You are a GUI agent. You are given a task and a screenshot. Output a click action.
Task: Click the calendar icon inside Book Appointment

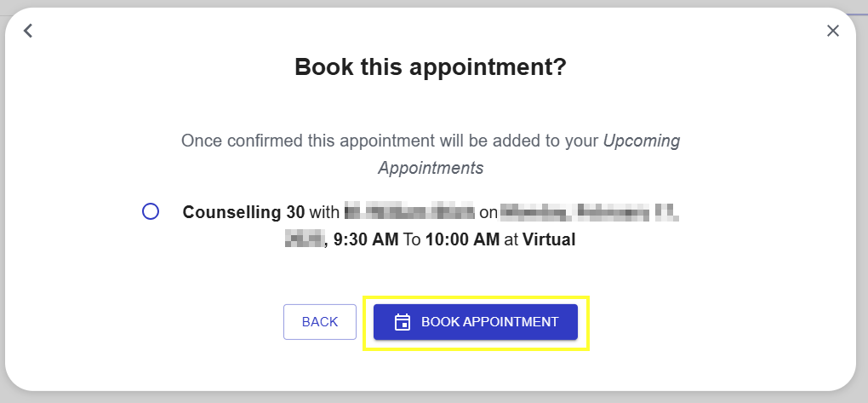pyautogui.click(x=402, y=322)
